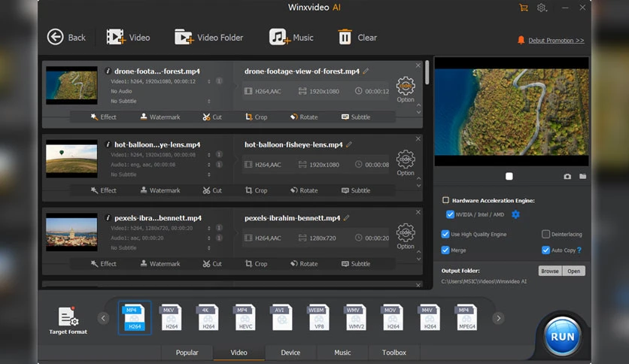This screenshot has height=364, width=629.
Task: Stop playback with the preview stop button
Action: tap(509, 177)
